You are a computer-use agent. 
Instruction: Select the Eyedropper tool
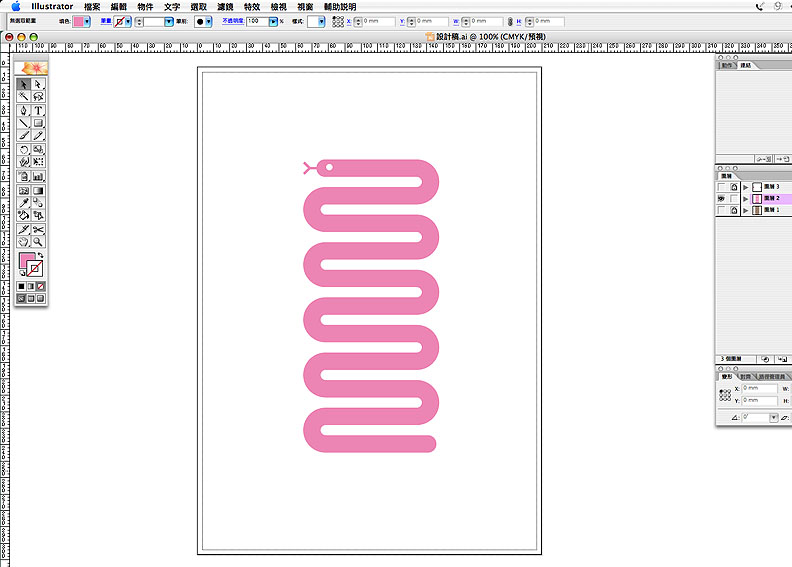coord(23,202)
